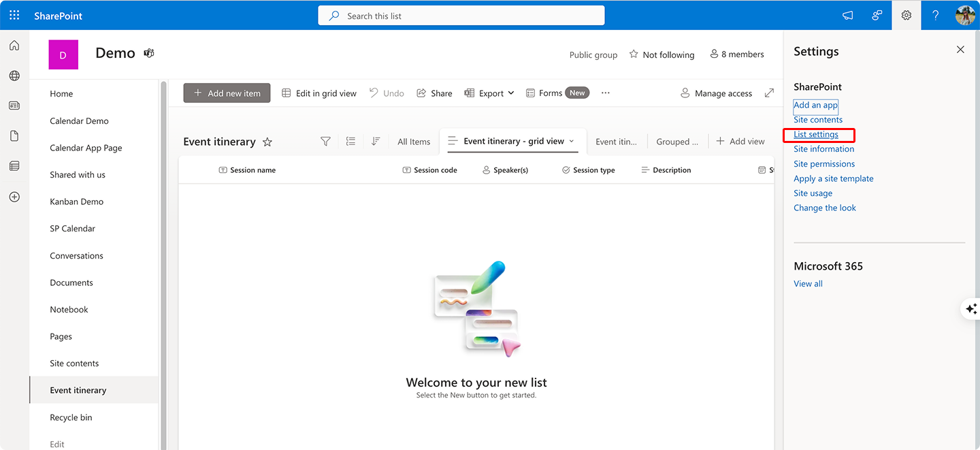Click the sort icon

click(376, 141)
